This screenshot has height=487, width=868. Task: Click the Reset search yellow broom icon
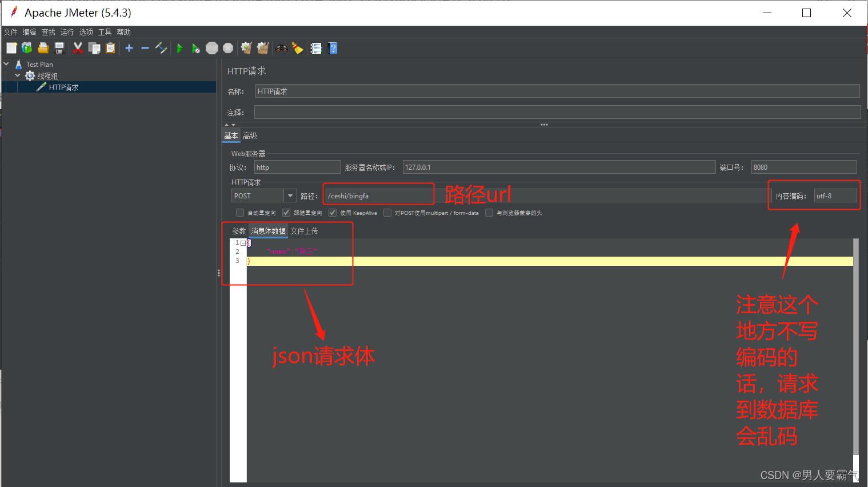pyautogui.click(x=298, y=48)
